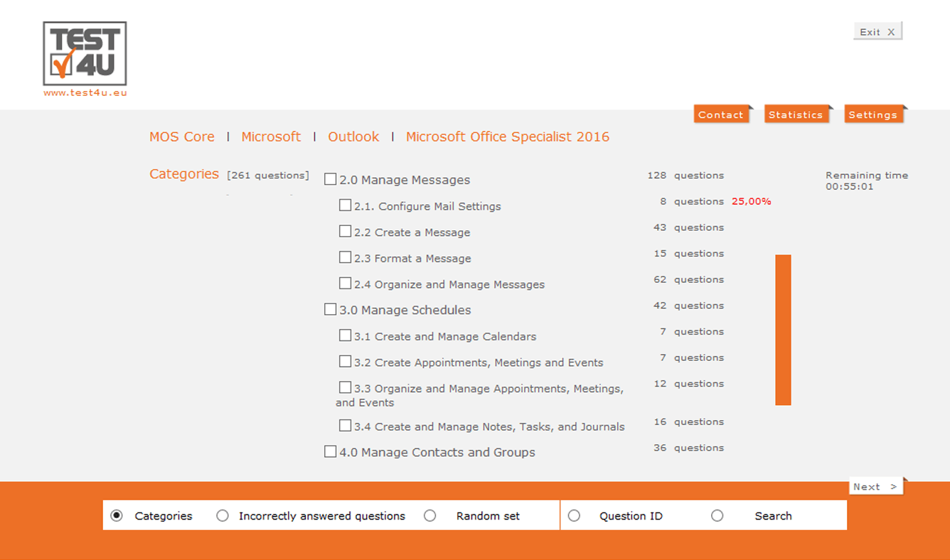The height and width of the screenshot is (560, 950).
Task: Click the [261 questions] total label
Action: [268, 176]
